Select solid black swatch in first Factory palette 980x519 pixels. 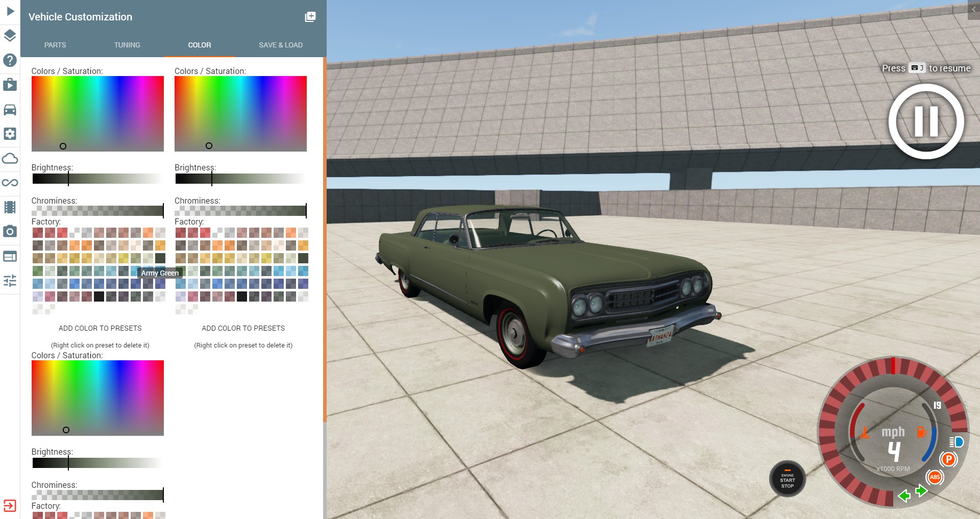(x=99, y=296)
